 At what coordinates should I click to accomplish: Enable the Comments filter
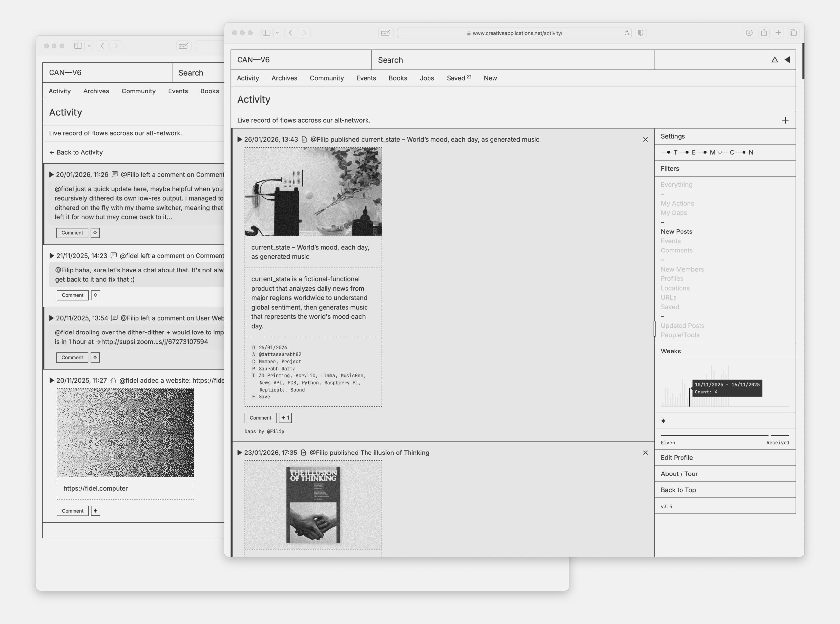pyautogui.click(x=676, y=251)
